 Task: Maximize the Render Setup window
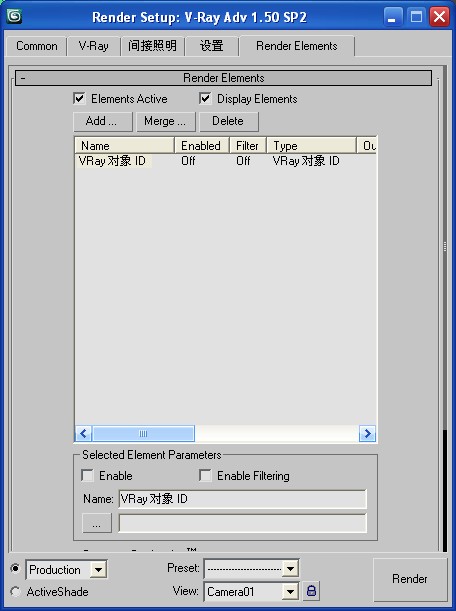[x=416, y=17]
